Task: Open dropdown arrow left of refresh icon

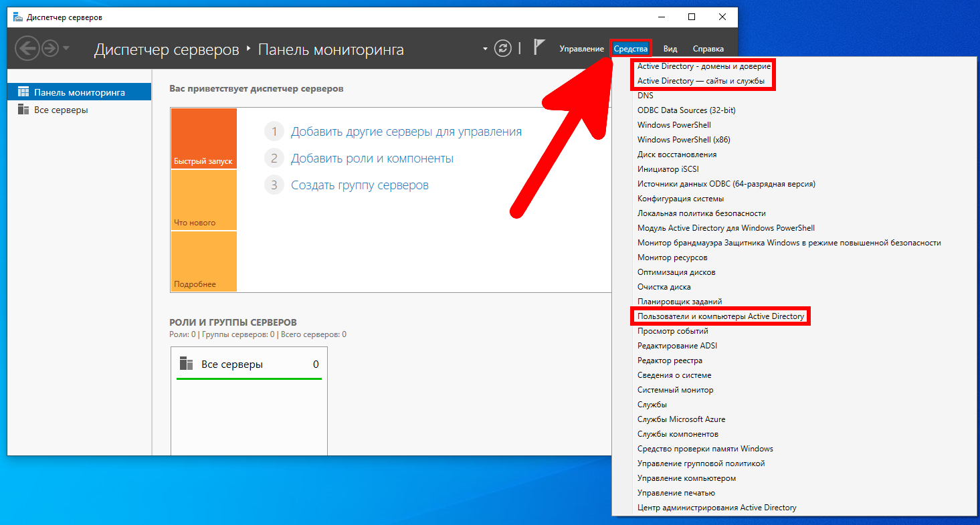Action: (x=486, y=49)
